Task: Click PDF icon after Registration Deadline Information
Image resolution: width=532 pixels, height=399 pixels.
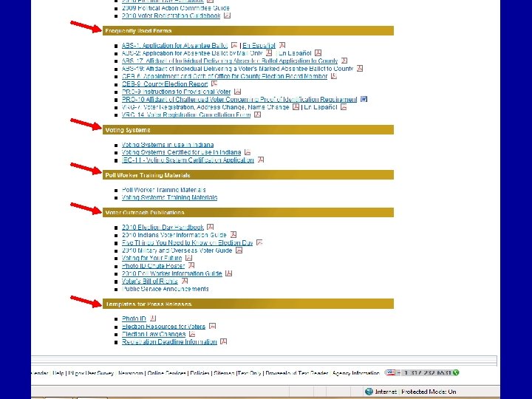Action: [x=223, y=341]
